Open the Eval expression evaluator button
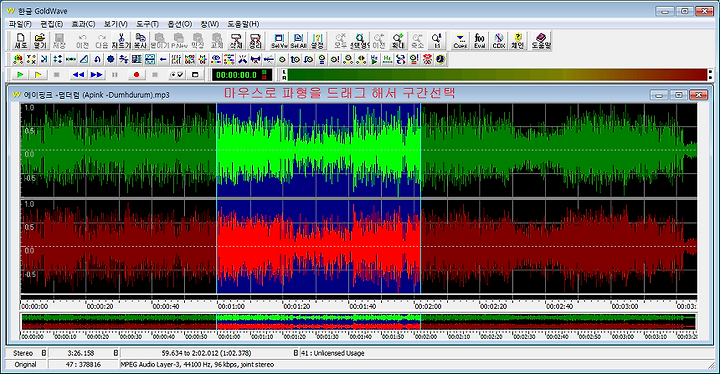The image size is (720, 374). point(479,41)
